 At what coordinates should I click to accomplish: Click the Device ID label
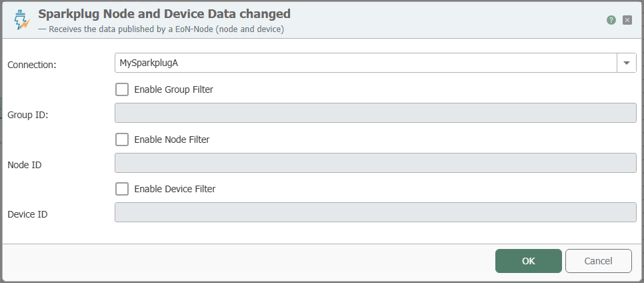(x=27, y=214)
